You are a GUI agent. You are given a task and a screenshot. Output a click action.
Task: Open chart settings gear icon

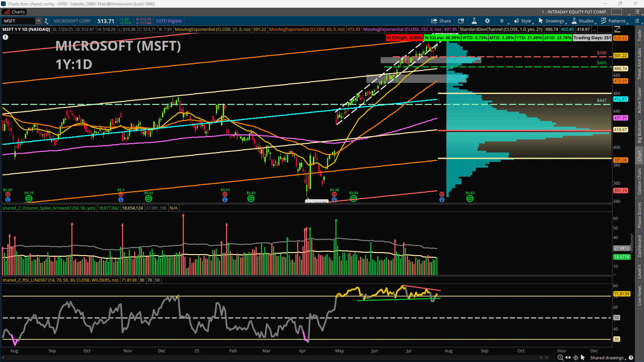487,21
